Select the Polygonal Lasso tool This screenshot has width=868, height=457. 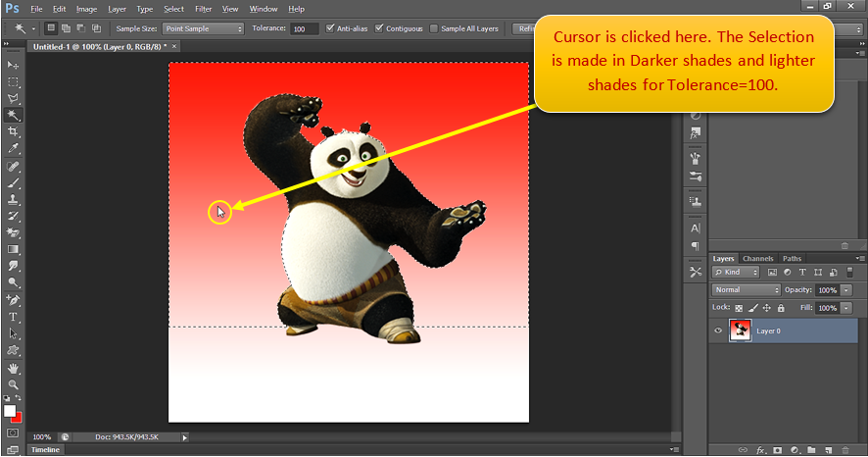pos(13,99)
